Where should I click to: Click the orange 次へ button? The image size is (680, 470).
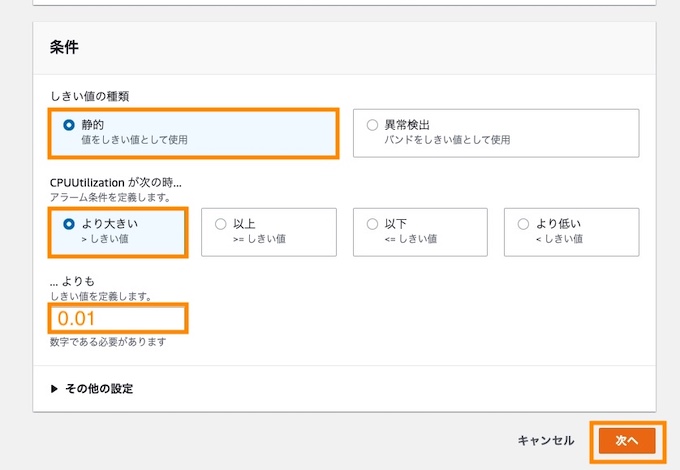point(627,441)
